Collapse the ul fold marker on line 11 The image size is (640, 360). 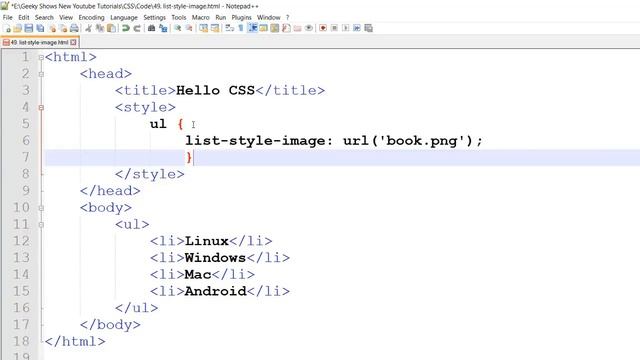point(41,225)
